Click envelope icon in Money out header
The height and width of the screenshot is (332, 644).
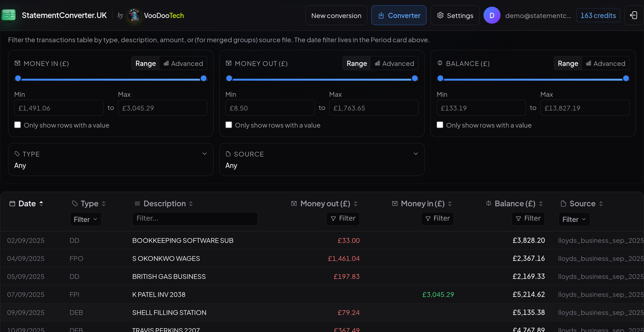click(294, 203)
